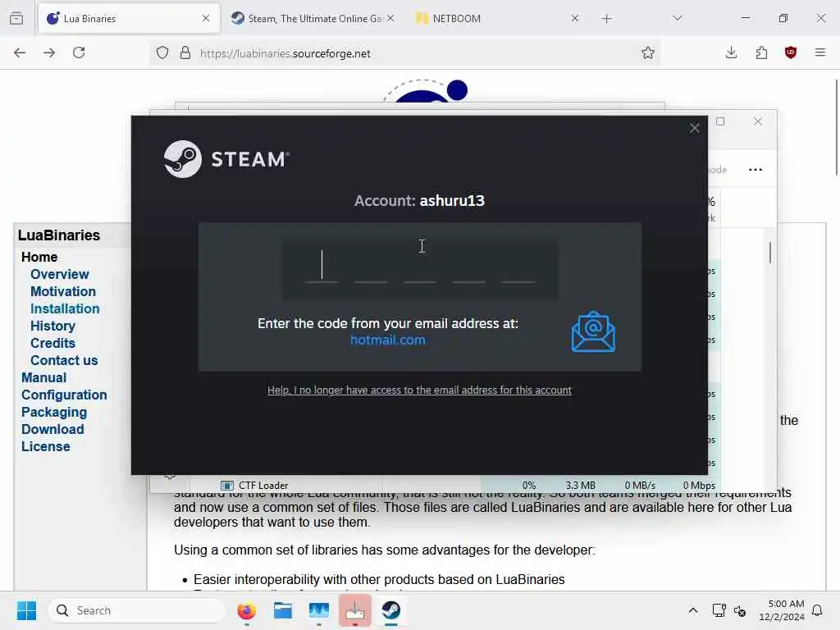Close the Lua Binaries tab
840x630 pixels.
tap(206, 18)
